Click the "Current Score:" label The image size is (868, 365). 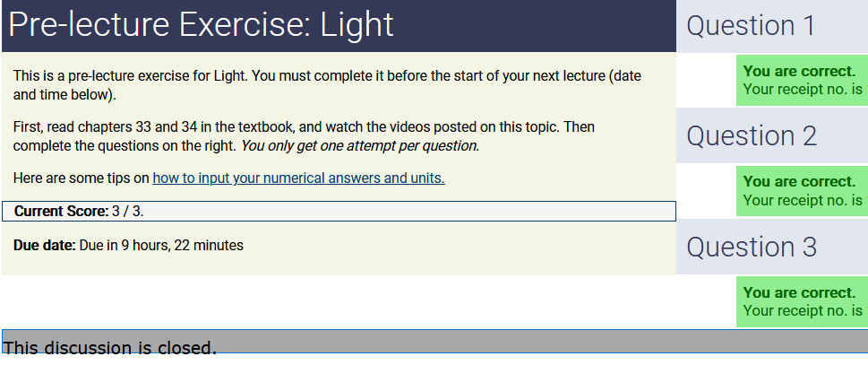60,212
